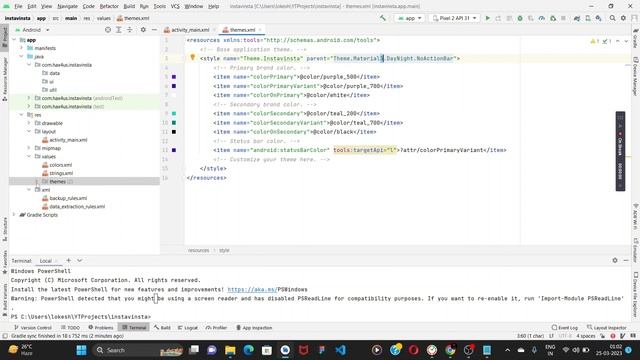Open the Event Log button
The width and height of the screenshot is (640, 360).
pyautogui.click(x=565, y=327)
